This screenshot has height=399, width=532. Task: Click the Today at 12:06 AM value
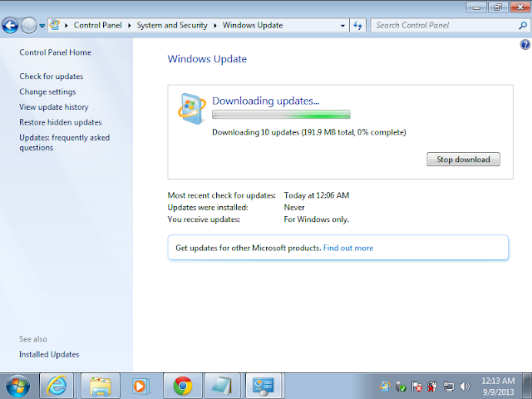click(x=317, y=195)
